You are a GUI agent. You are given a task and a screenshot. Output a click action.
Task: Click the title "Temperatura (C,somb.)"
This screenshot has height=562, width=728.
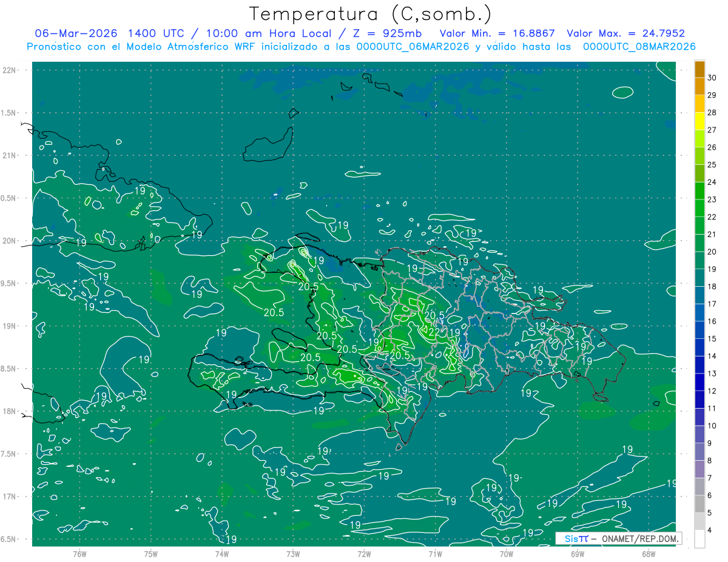(371, 15)
